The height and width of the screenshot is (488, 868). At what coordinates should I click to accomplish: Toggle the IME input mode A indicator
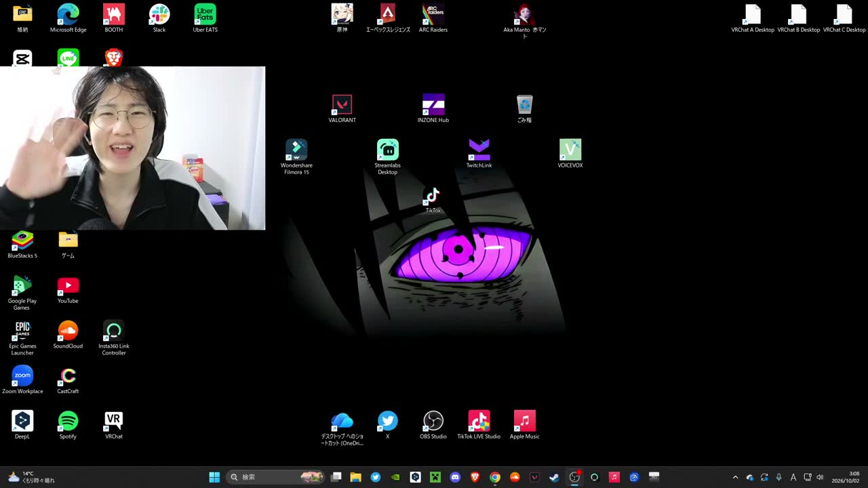(793, 477)
